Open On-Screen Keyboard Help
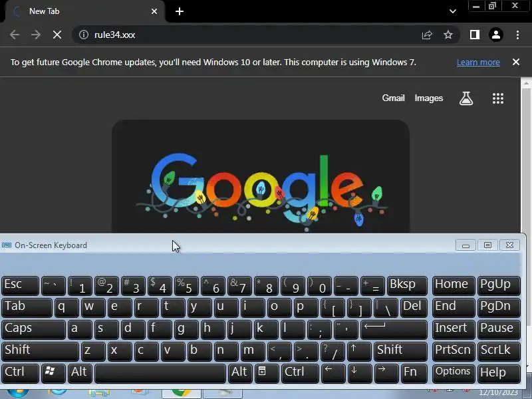The image size is (532, 399). click(x=498, y=373)
